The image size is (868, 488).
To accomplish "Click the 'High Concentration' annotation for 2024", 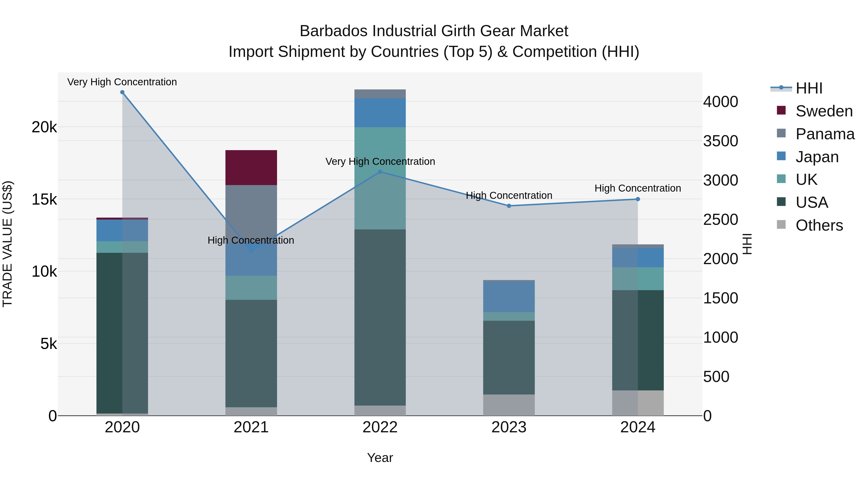I will (x=638, y=188).
